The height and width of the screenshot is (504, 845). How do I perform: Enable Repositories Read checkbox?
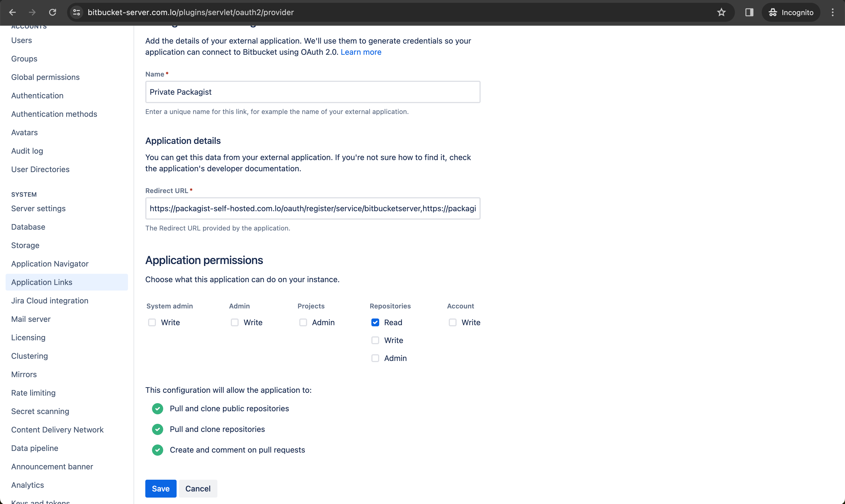point(375,322)
